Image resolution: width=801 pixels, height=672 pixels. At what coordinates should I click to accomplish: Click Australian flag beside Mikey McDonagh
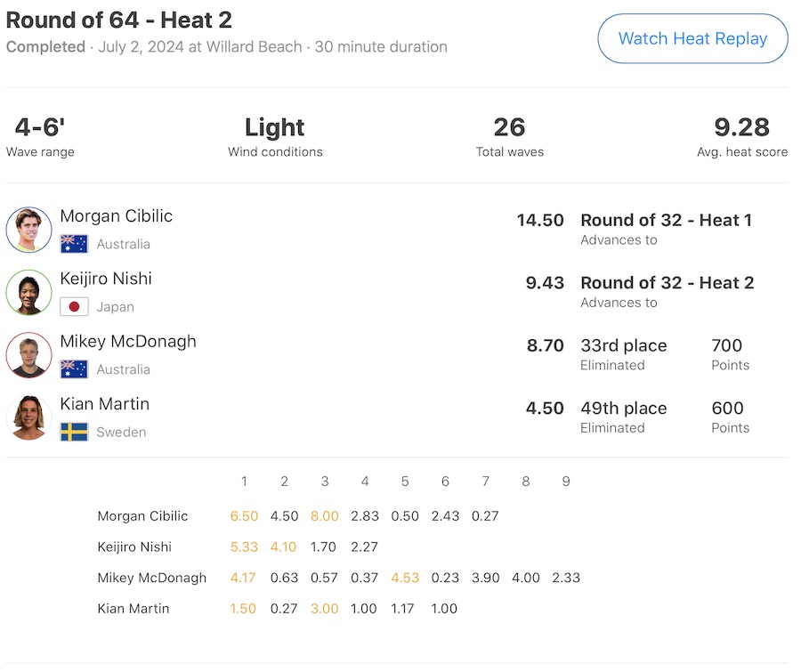point(74,369)
